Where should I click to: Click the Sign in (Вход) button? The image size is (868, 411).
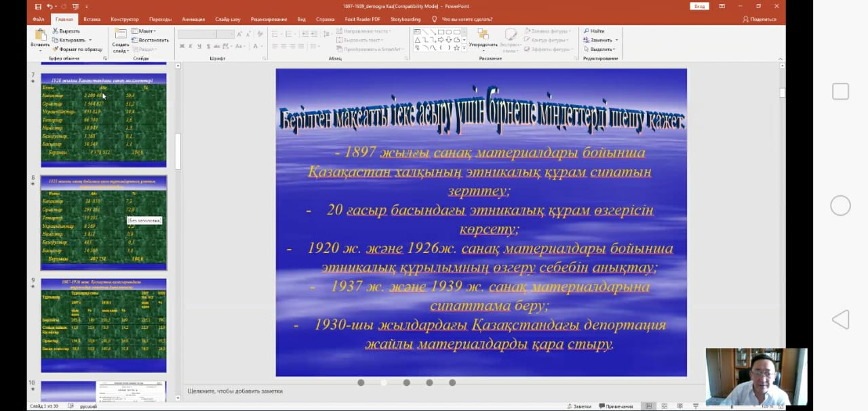pos(699,6)
